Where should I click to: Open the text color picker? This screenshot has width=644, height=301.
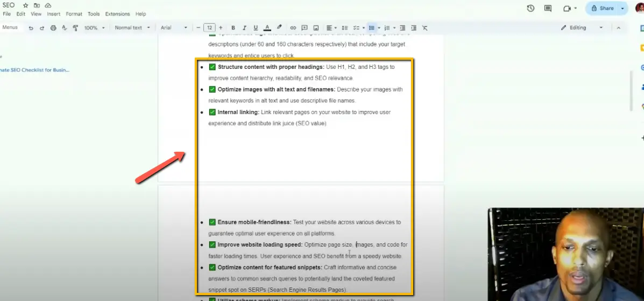(267, 28)
